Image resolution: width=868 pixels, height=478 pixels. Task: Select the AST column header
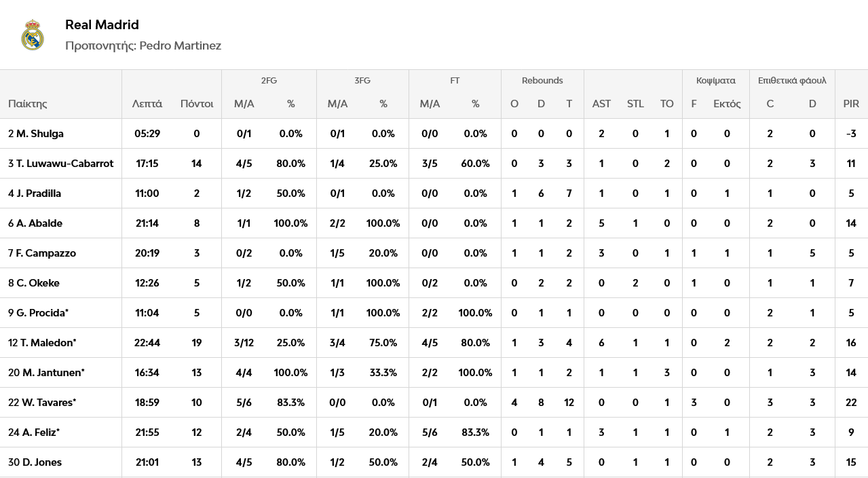pyautogui.click(x=601, y=104)
